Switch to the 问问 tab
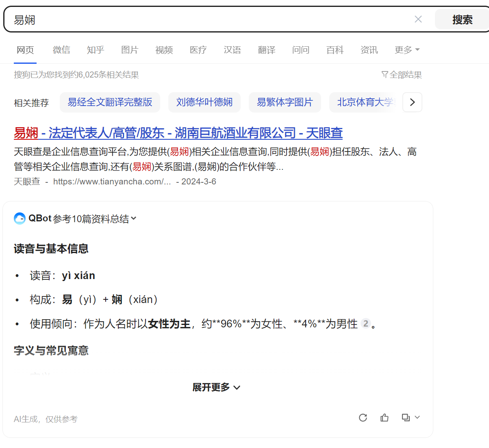Viewport: 489px width, 448px height. click(x=301, y=50)
